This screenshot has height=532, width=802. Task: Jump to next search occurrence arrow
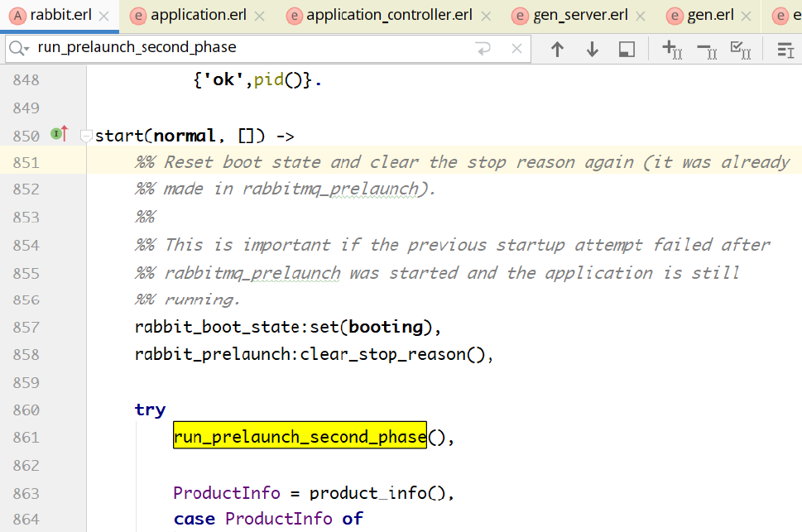(x=592, y=50)
